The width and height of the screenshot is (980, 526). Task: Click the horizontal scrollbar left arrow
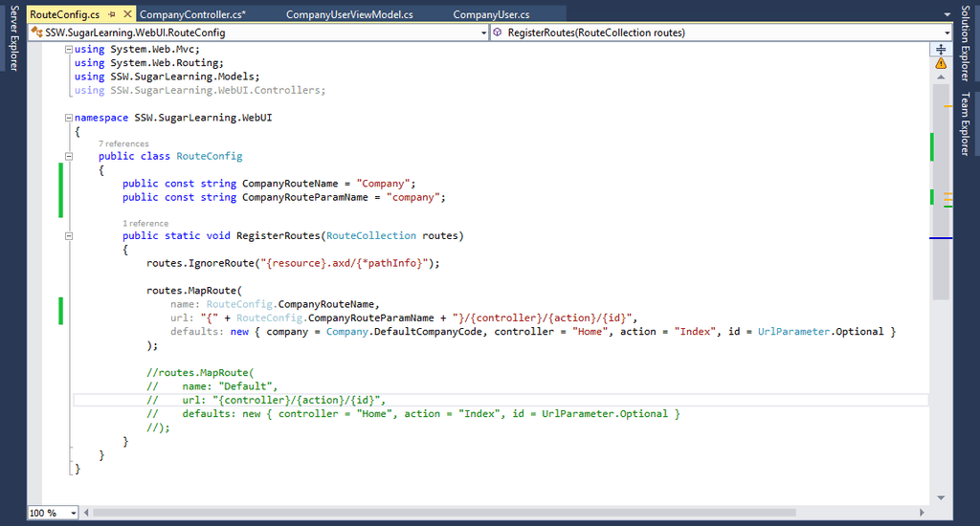point(87,513)
